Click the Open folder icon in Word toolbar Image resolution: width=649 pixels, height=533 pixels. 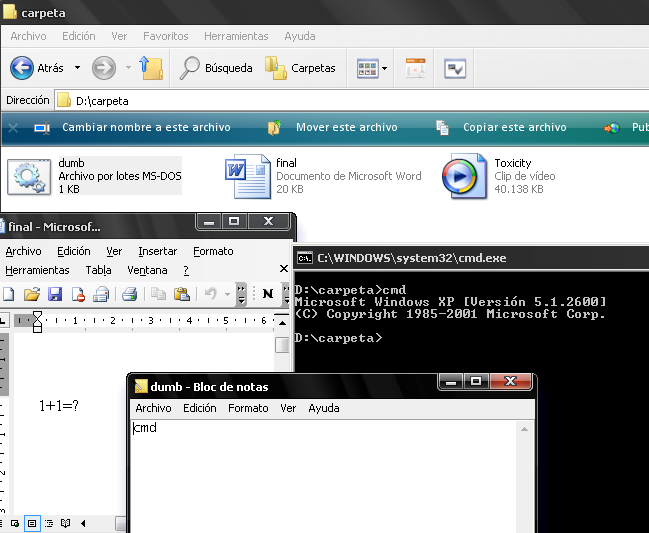pyautogui.click(x=32, y=294)
